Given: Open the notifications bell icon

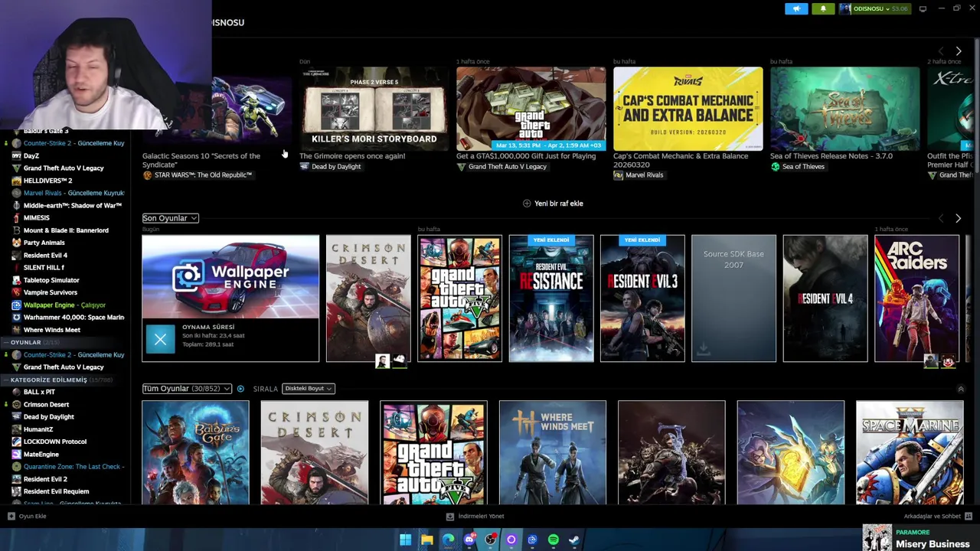Looking at the screenshot, I should tap(823, 8).
